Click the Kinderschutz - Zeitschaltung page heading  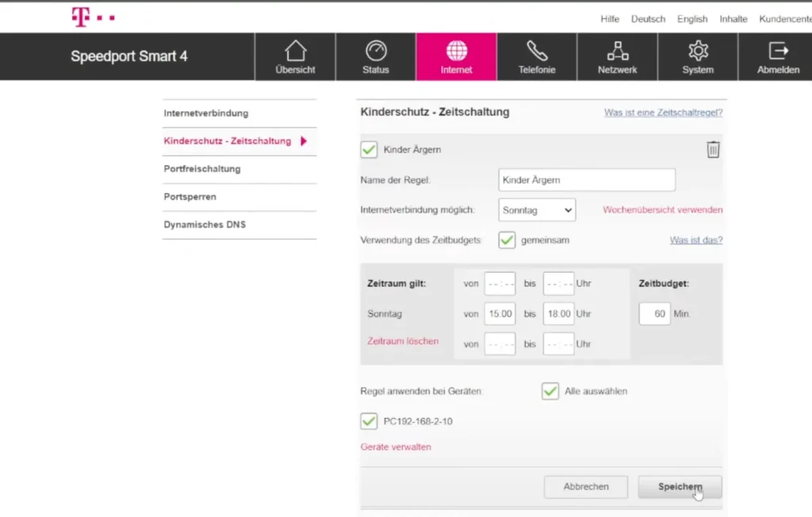click(x=435, y=112)
